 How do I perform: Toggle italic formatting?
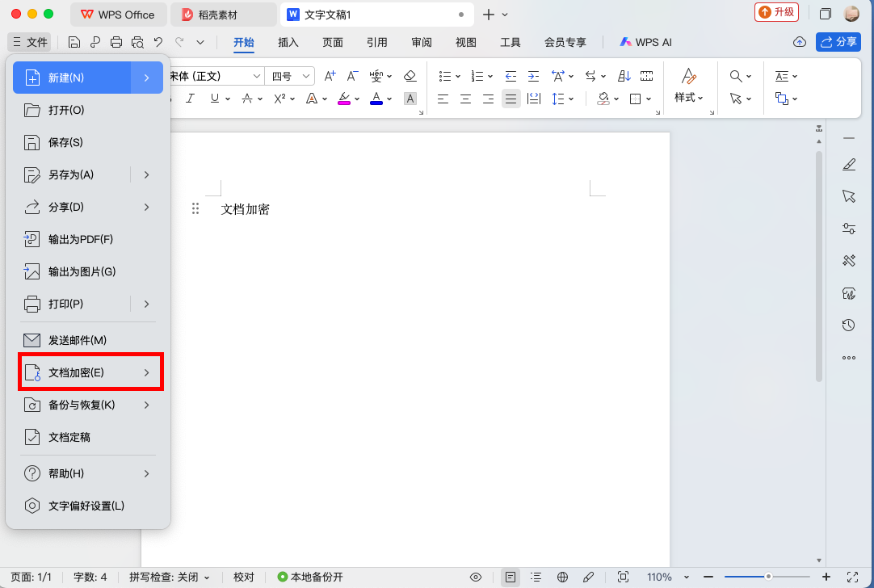tap(189, 98)
